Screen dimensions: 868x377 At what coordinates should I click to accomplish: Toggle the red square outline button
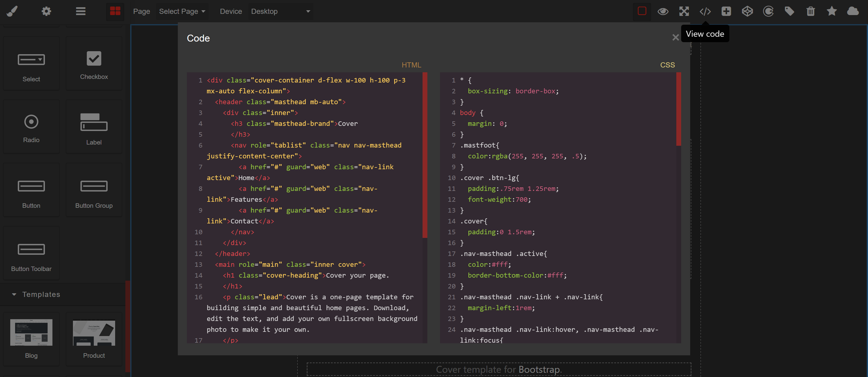[642, 11]
